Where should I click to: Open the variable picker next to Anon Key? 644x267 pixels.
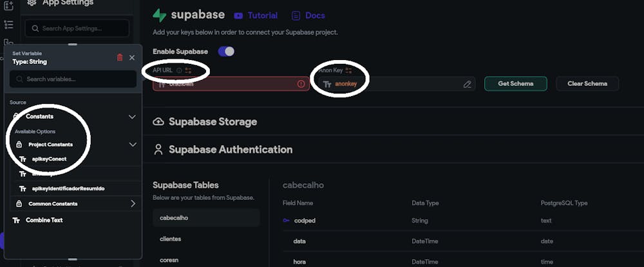[348, 70]
